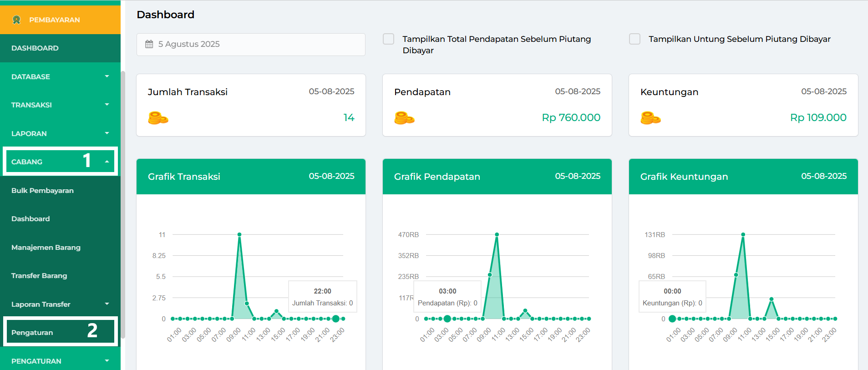Click the 470RB axis label on Grafik Pendapatan
The width and height of the screenshot is (868, 370).
coord(408,235)
